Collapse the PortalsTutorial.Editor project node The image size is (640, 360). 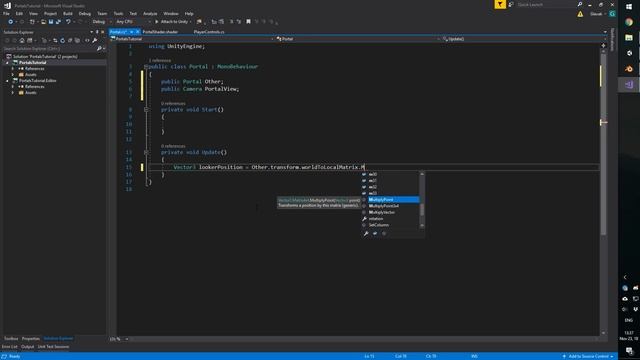point(7,81)
